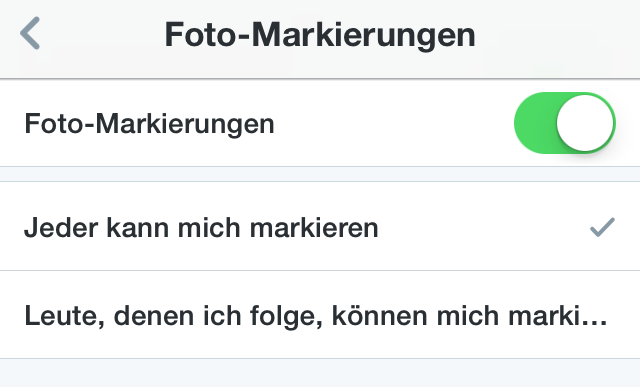The height and width of the screenshot is (387, 640).
Task: Choose 'Leute, denen ich folge, können mich marki…'
Action: 320,315
